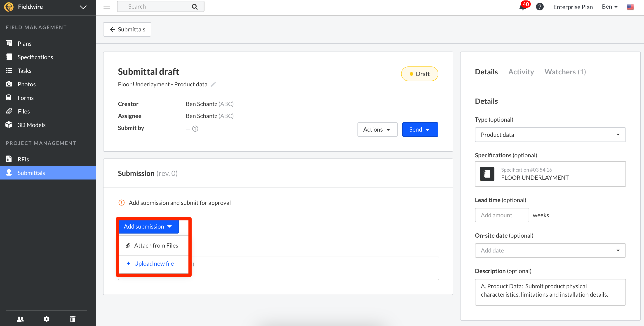Change language via US flag icon
This screenshot has width=644, height=326.
pos(630,7)
